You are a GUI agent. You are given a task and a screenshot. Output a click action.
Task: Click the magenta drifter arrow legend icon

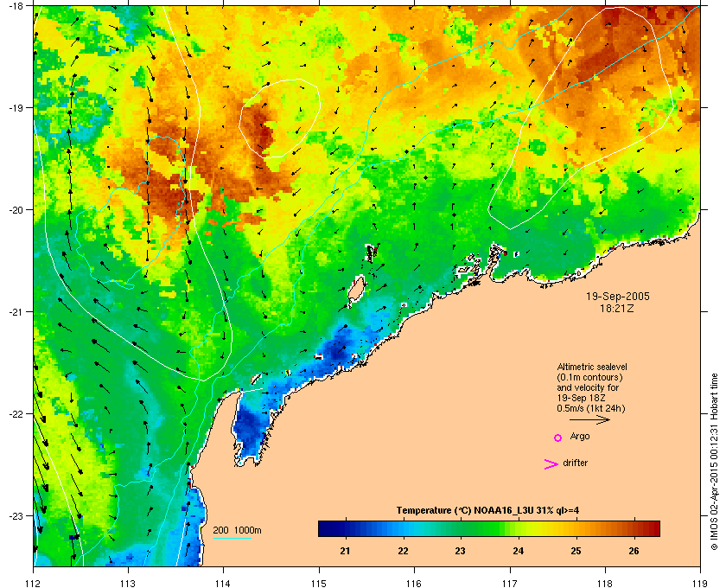551,464
